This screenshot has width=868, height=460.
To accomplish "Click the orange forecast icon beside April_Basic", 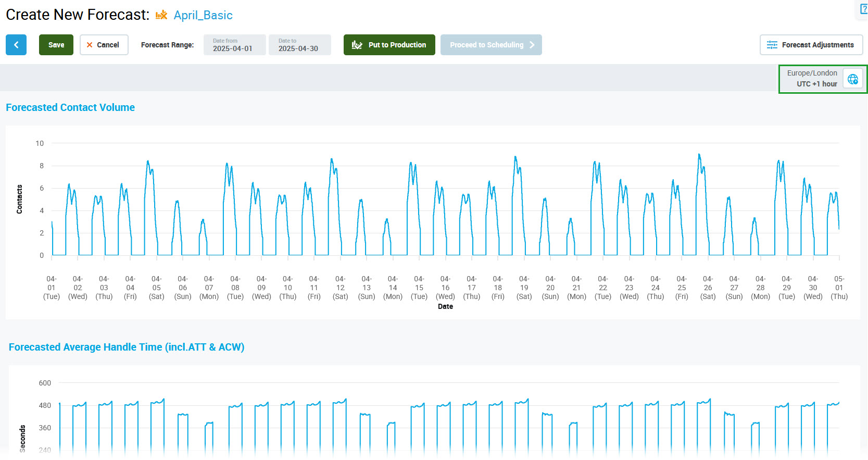I will pyautogui.click(x=161, y=15).
